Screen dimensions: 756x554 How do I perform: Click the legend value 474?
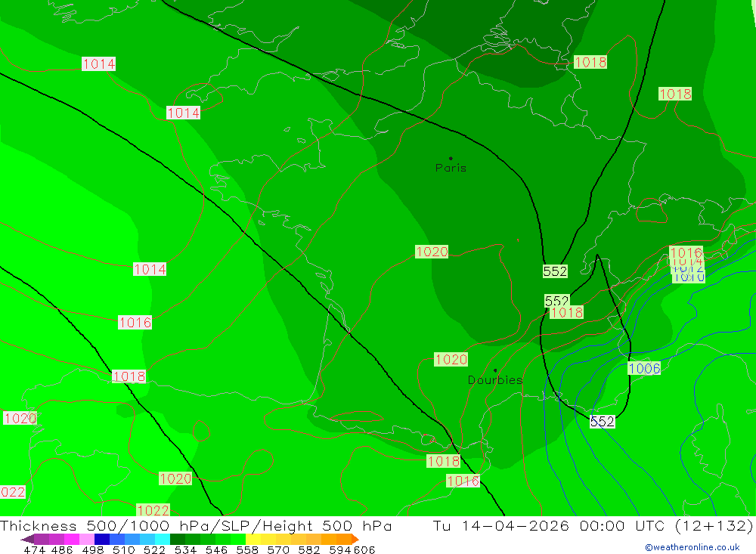(34, 549)
